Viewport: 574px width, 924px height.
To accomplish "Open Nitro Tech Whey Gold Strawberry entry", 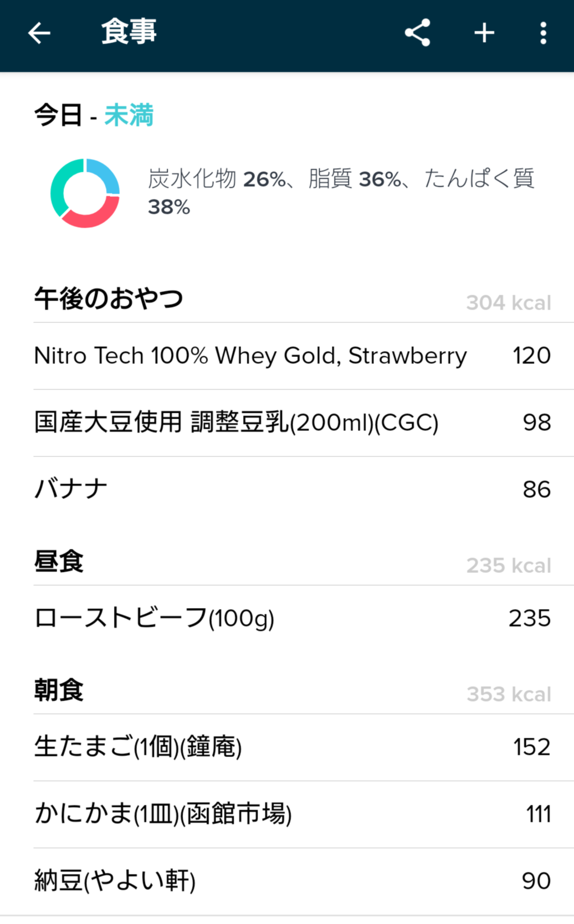I will click(x=250, y=356).
